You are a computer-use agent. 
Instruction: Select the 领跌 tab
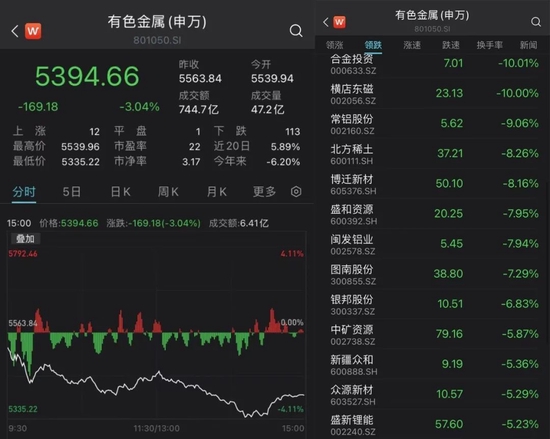tap(373, 45)
